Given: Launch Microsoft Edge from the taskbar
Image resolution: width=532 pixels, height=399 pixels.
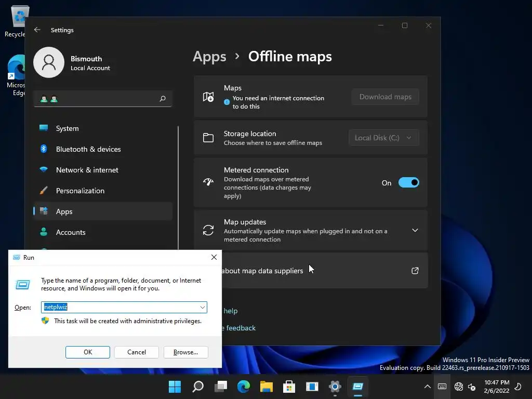Looking at the screenshot, I should pyautogui.click(x=243, y=387).
